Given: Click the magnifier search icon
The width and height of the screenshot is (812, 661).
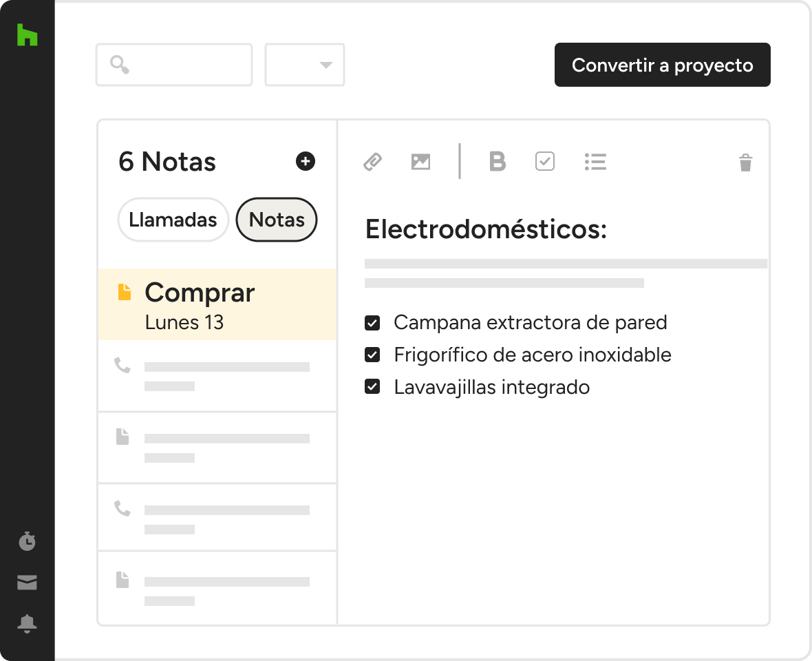Looking at the screenshot, I should [120, 65].
